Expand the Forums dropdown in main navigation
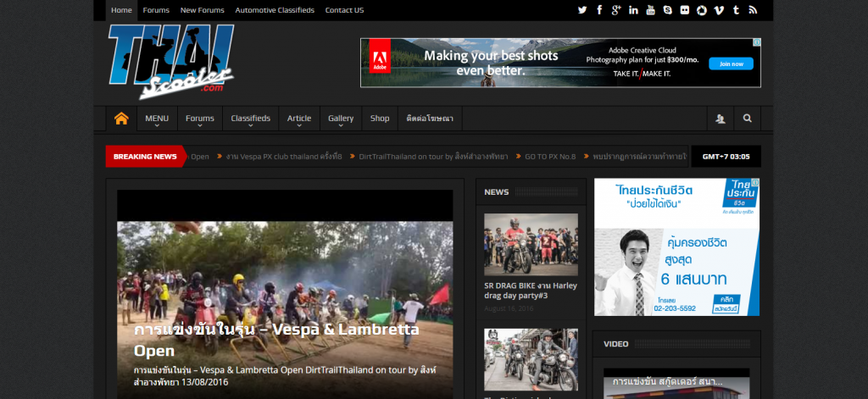The width and height of the screenshot is (868, 399). [x=200, y=119]
